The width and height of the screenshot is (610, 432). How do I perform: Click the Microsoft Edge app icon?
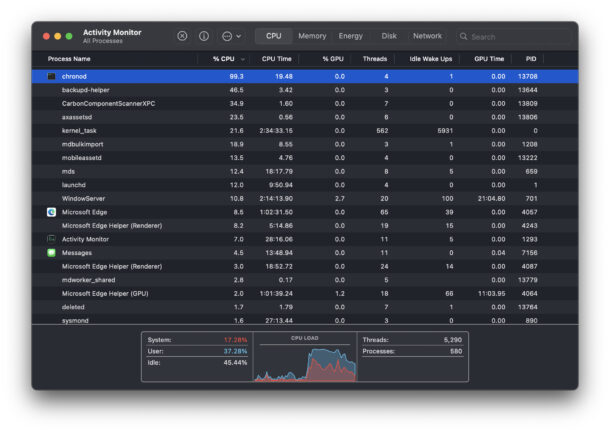[51, 212]
